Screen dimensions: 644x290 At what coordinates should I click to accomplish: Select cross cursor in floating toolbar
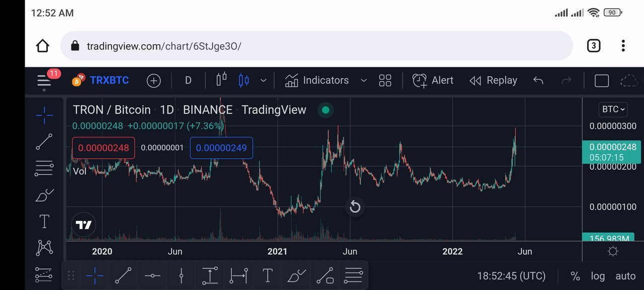(x=95, y=275)
